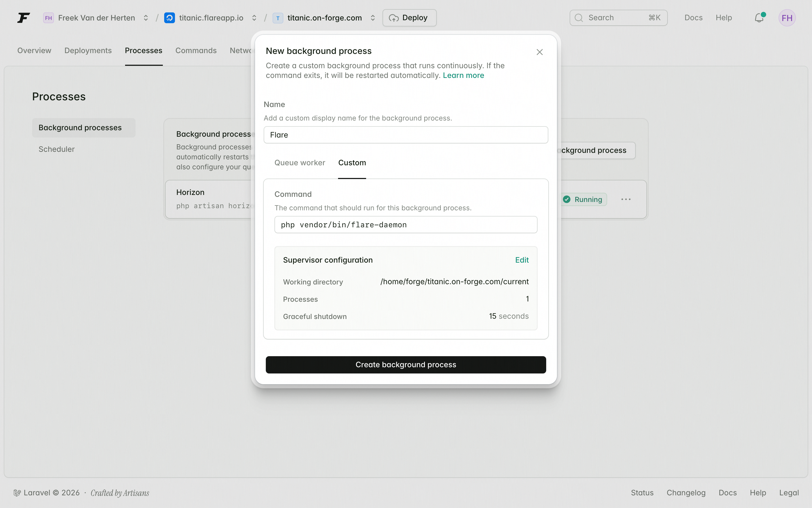Screen dimensions: 812x508
Task: Click the search magnifier icon
Action: [579, 18]
